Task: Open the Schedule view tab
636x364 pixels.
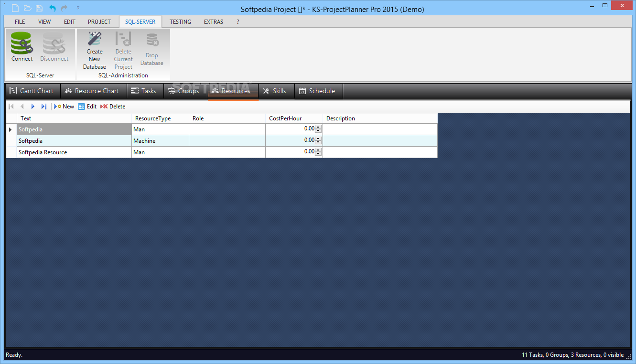Action: pyautogui.click(x=319, y=91)
